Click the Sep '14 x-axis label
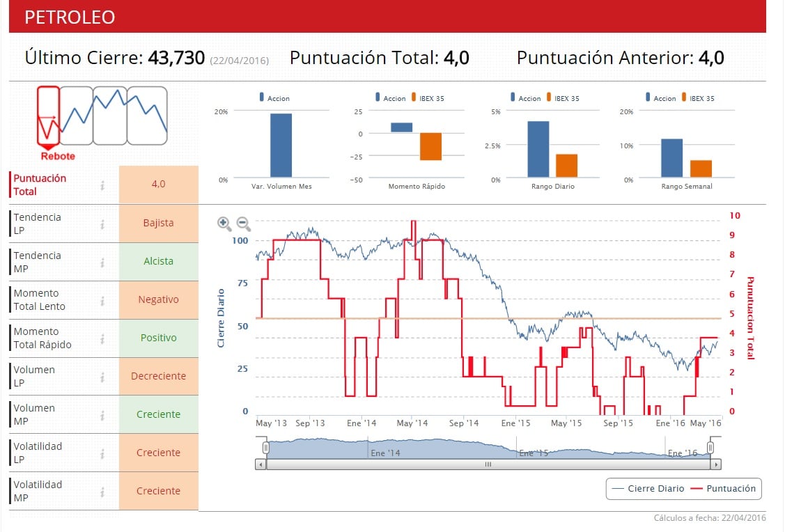The width and height of the screenshot is (785, 532). (x=464, y=423)
